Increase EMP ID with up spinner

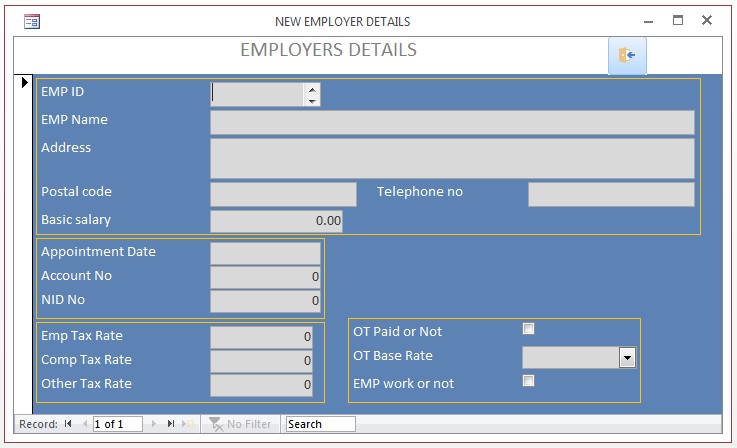[312, 89]
